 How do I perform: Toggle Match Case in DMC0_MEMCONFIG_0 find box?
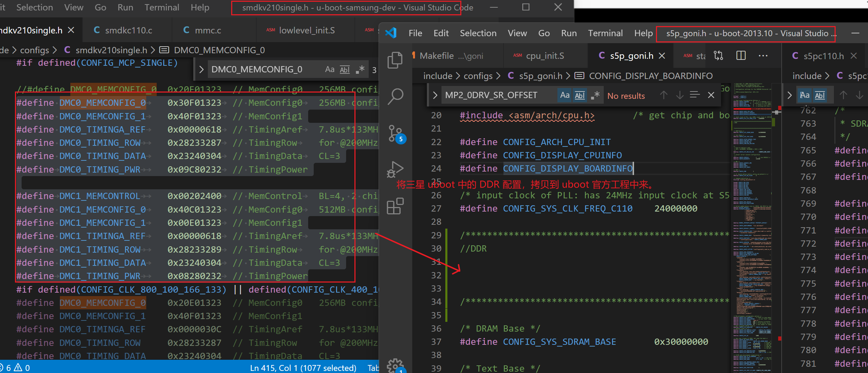tap(330, 69)
